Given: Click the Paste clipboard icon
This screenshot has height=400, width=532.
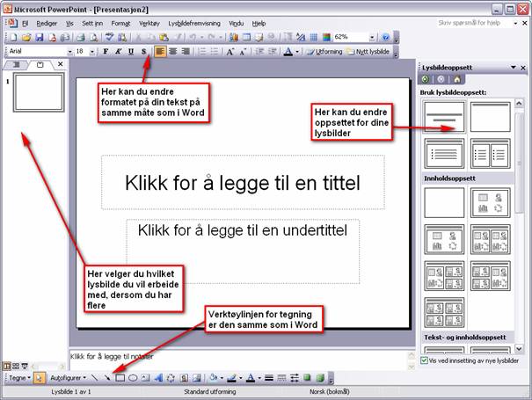Looking at the screenshot, I should click(x=164, y=37).
